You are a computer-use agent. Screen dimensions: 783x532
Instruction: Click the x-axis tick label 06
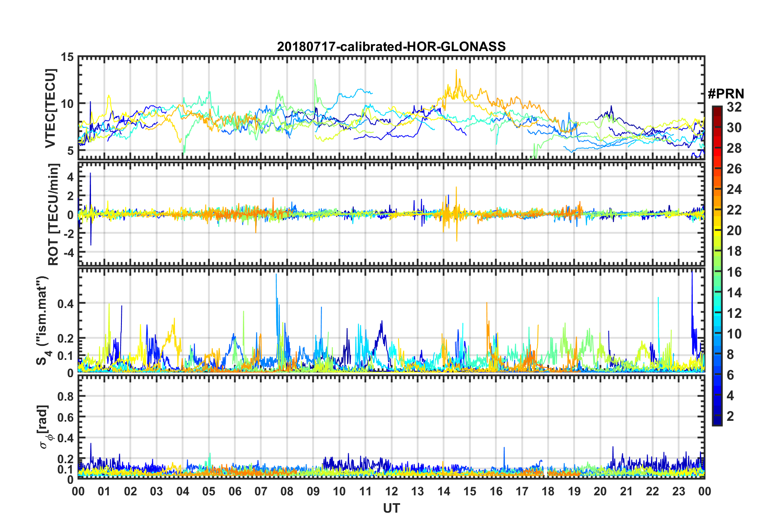click(x=235, y=492)
